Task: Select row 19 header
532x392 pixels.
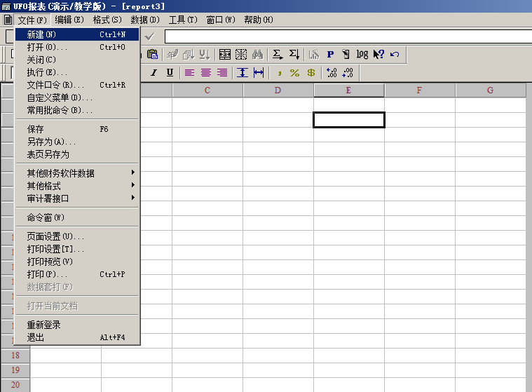Action: (15, 370)
